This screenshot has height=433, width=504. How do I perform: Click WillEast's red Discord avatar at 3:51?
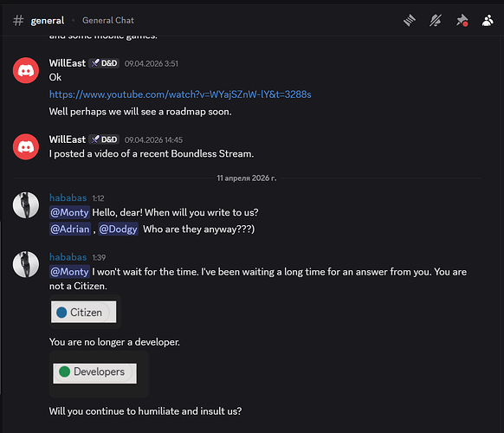tap(26, 70)
